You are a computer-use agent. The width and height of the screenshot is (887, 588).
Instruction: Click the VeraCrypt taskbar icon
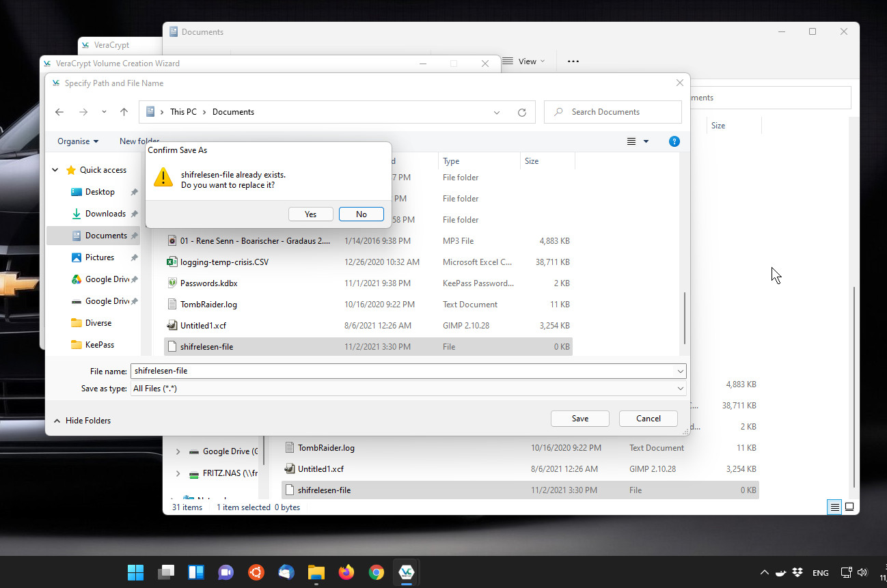tap(407, 572)
